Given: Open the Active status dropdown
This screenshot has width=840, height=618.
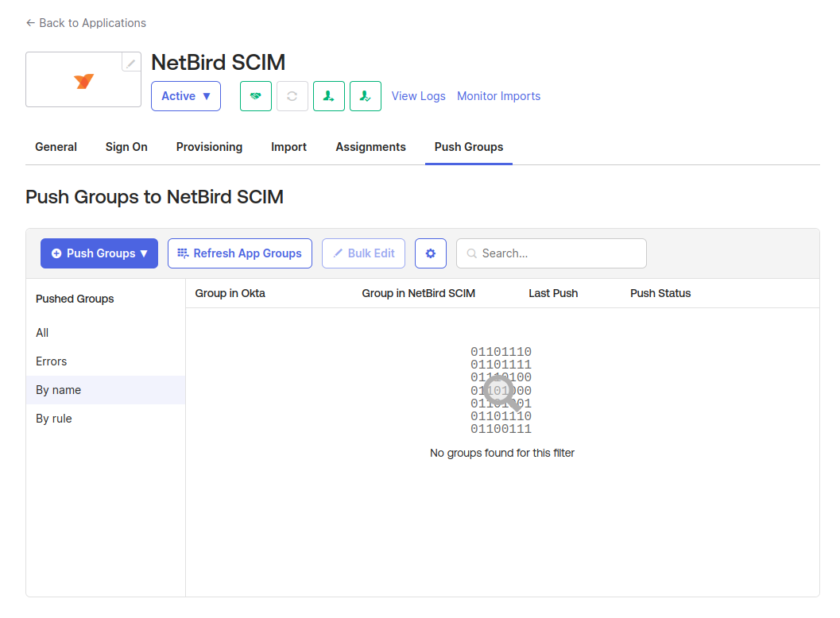Looking at the screenshot, I should pos(186,96).
